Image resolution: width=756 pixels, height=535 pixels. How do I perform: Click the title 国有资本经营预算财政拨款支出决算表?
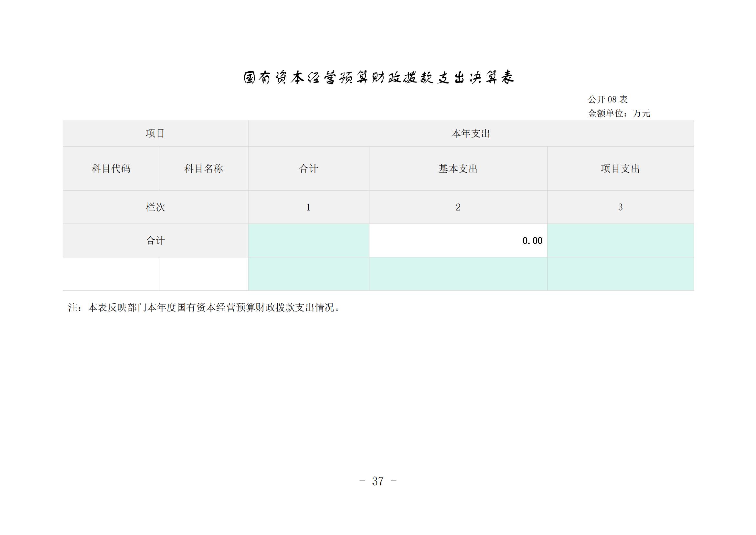[x=379, y=78]
